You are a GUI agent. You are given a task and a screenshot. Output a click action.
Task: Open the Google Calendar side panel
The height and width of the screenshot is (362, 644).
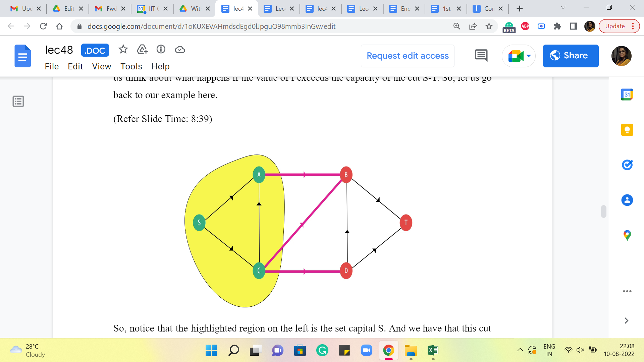pyautogui.click(x=627, y=95)
